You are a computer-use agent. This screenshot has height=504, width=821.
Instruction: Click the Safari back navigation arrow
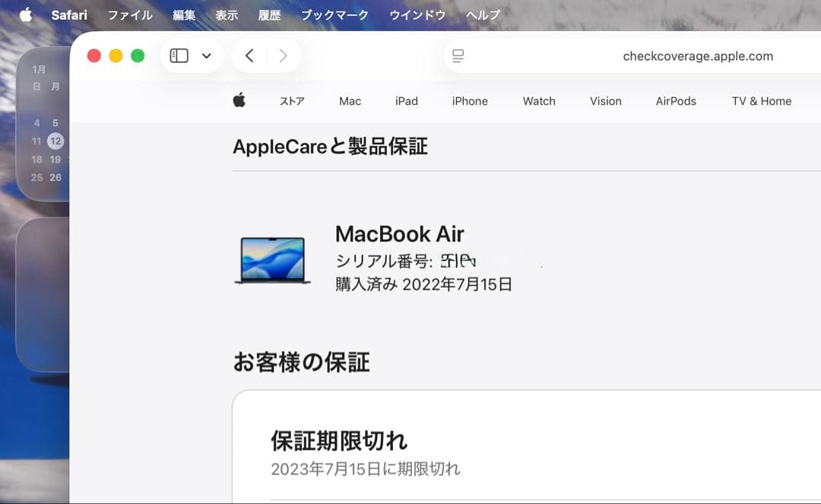click(248, 55)
